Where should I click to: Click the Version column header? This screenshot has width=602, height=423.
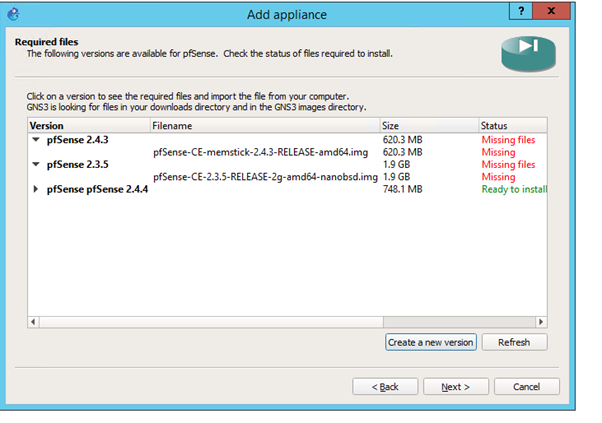[89, 126]
